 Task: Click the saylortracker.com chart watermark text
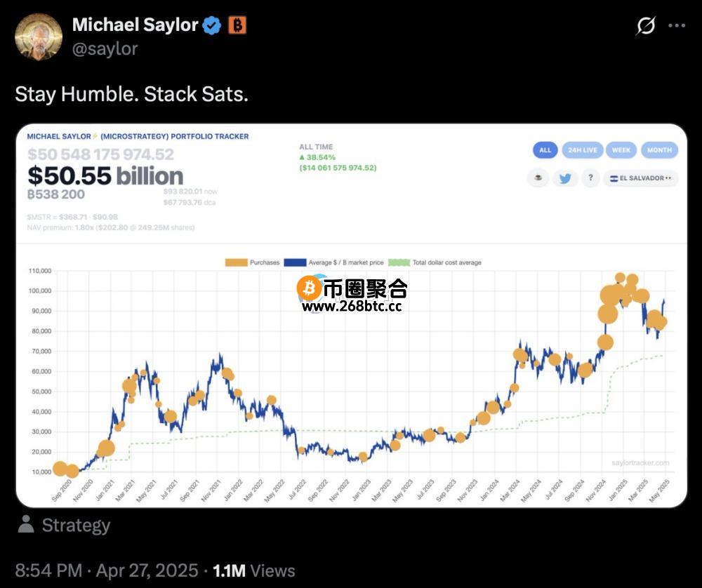click(641, 463)
